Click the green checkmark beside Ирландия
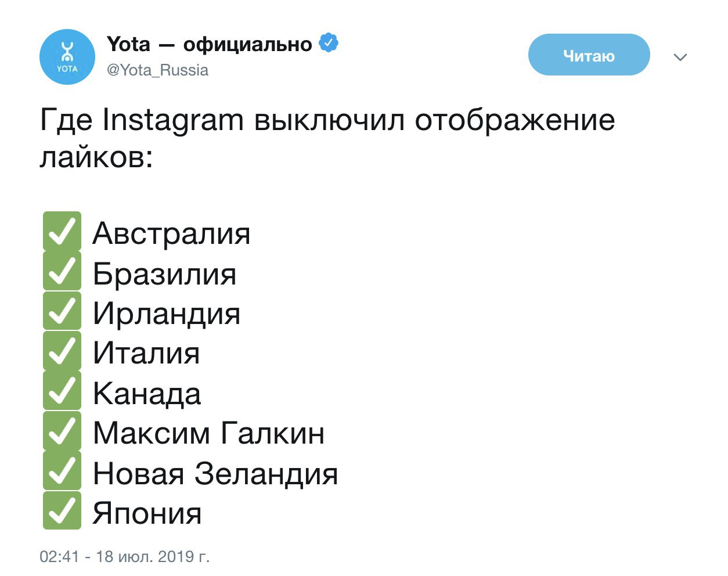This screenshot has height=576, width=728. tap(62, 311)
